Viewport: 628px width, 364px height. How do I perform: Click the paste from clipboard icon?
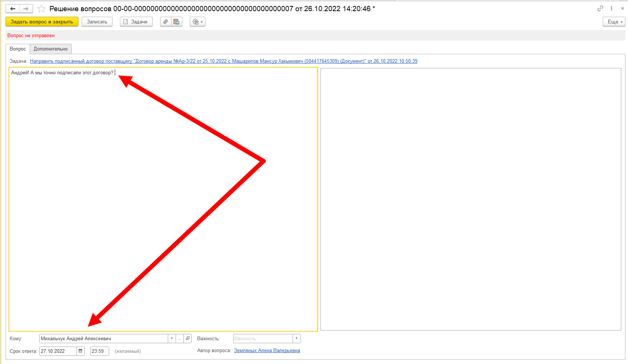(177, 22)
